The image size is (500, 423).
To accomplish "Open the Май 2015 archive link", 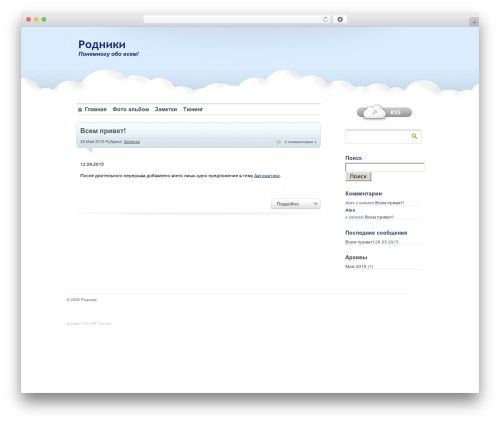I will [x=355, y=266].
